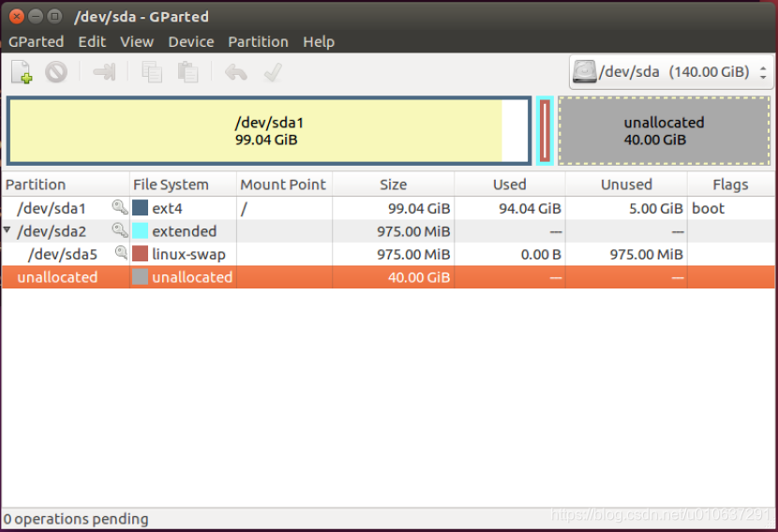Select the /dev/sda1 partition row
The image size is (778, 532).
tap(387, 208)
